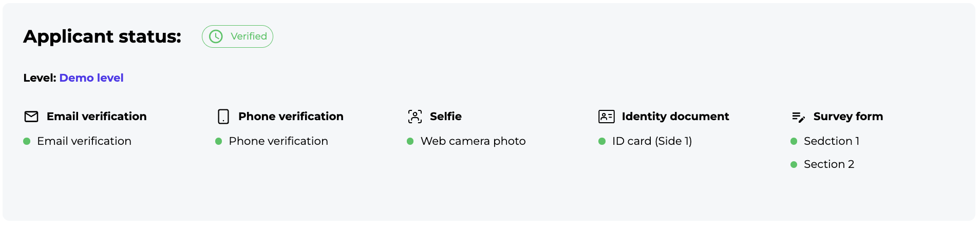Select the Email verification step item
Image resolution: width=980 pixels, height=228 pixels.
(x=84, y=141)
